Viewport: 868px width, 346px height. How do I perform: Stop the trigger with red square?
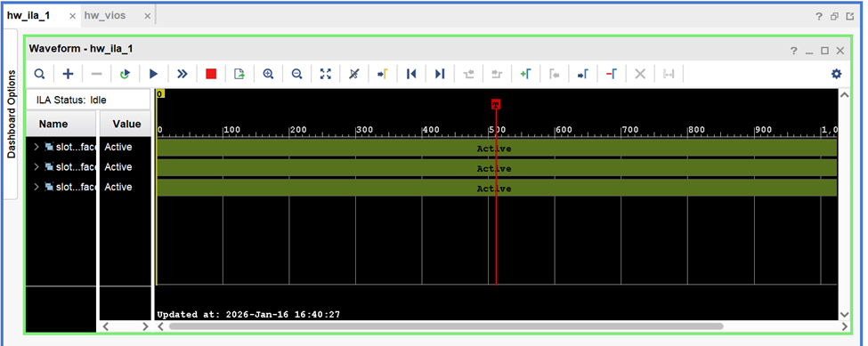pos(211,74)
